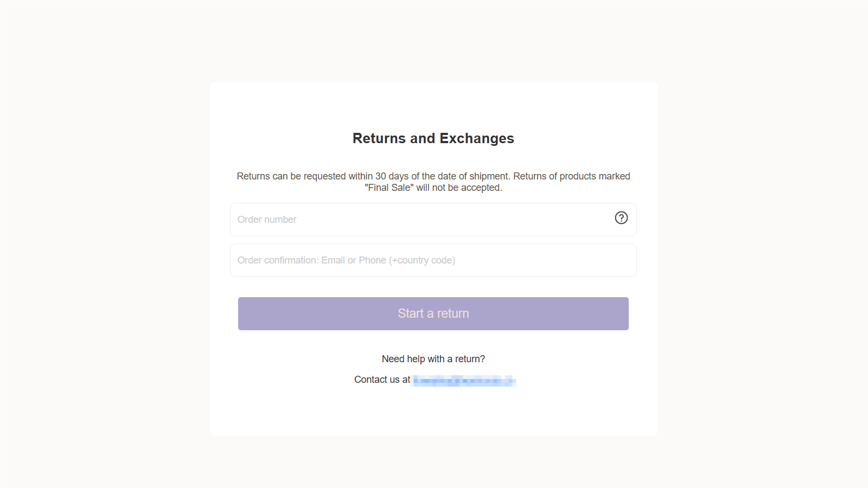Click the Need help with a return link
Image resolution: width=868 pixels, height=488 pixels.
[433, 358]
